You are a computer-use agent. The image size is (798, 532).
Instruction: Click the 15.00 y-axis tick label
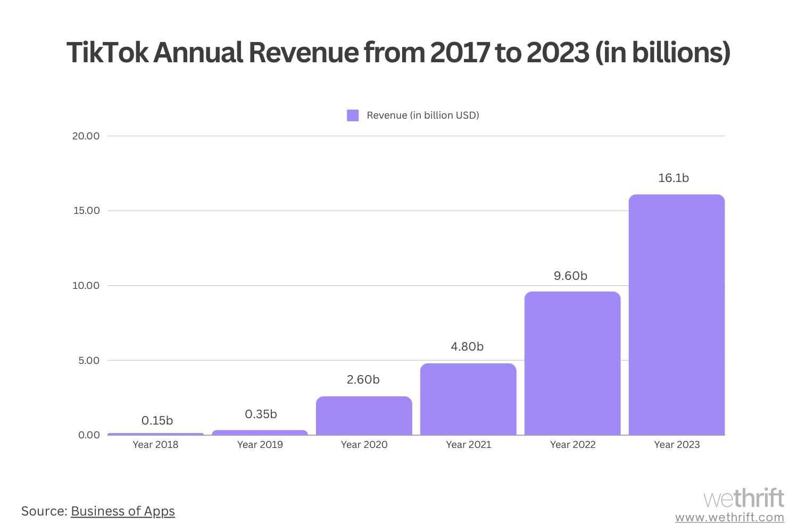pos(86,211)
